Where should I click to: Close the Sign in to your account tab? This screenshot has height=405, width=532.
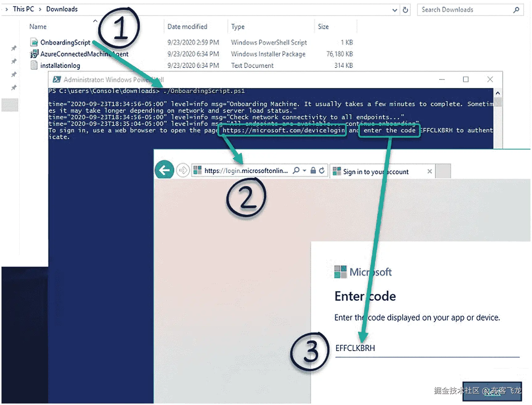(x=430, y=171)
